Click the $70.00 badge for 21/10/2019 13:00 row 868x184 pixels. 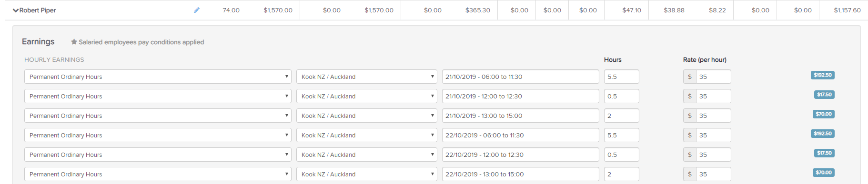[x=823, y=114]
